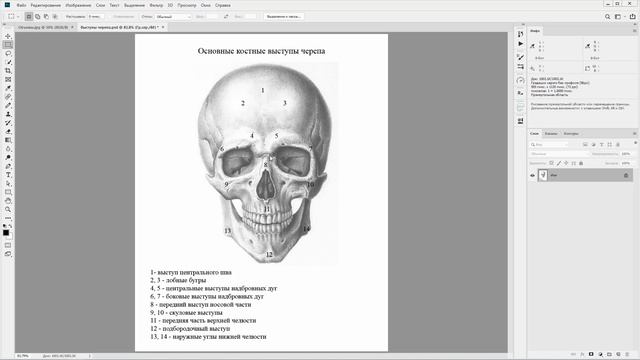Image resolution: width=640 pixels, height=360 pixels.
Task: Select the Dodge tool
Action: (8, 157)
